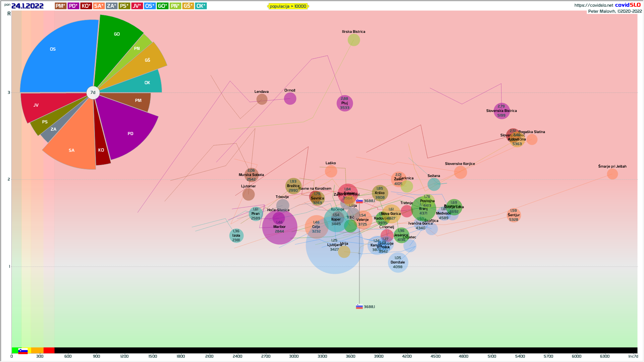Select the Domžale bubble
This screenshot has width=644, height=362.
coord(398,262)
